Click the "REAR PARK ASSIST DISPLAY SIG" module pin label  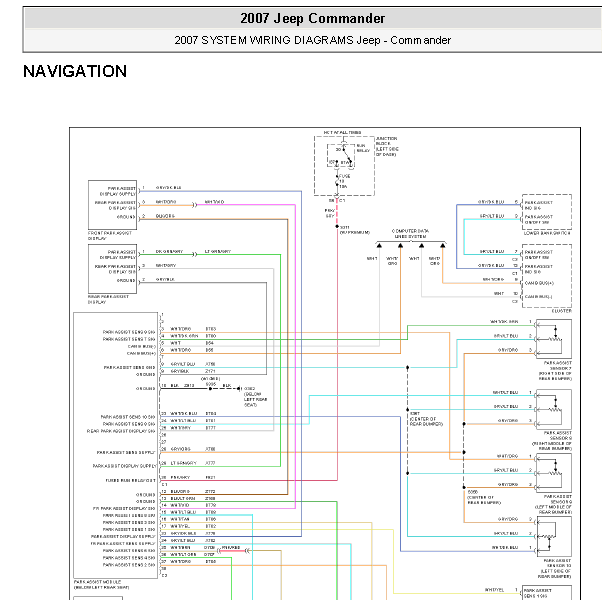click(x=121, y=431)
